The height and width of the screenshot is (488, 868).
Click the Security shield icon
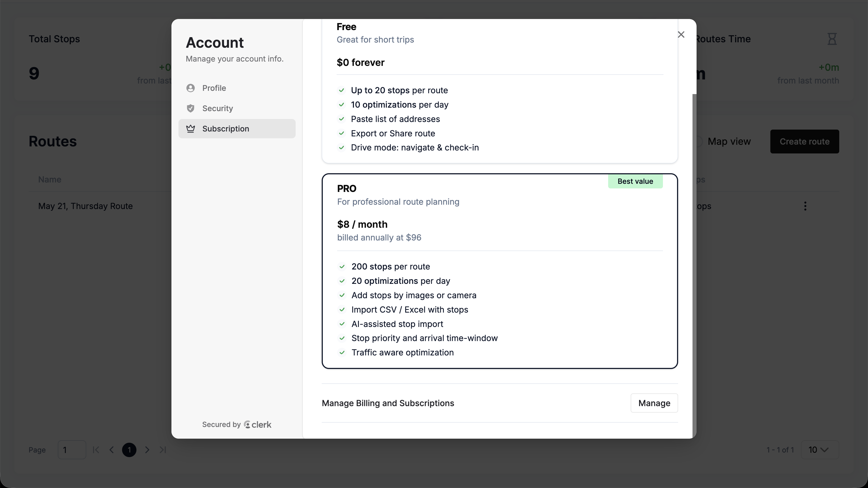[190, 108]
